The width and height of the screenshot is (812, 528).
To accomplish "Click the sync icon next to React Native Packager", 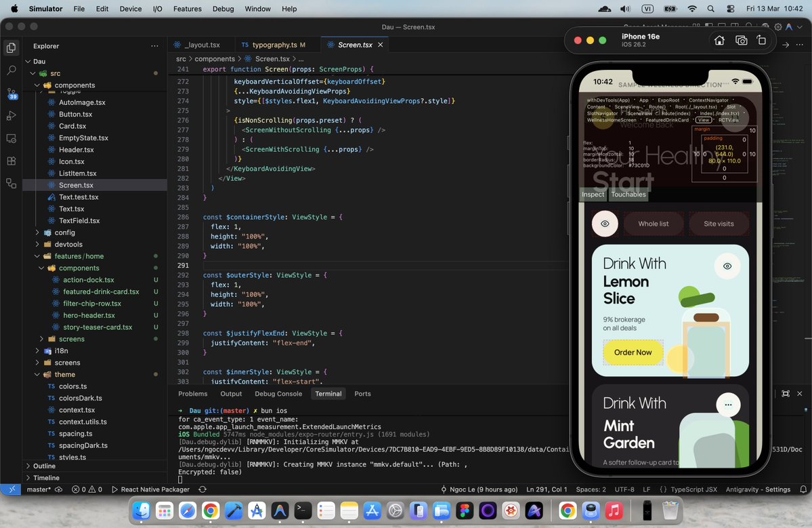I will 202,489.
